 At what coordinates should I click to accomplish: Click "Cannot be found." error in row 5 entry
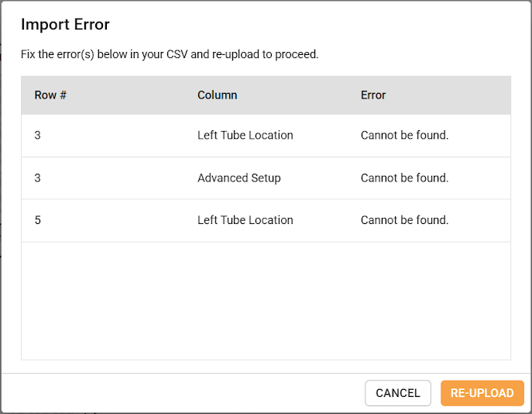404,220
